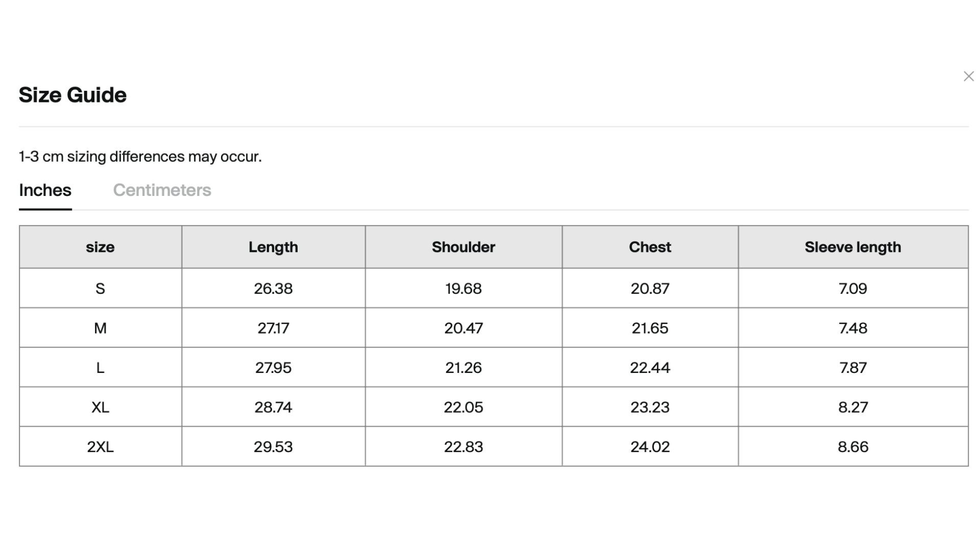Select the M size row label
Image resolution: width=980 pixels, height=551 pixels.
coord(100,328)
